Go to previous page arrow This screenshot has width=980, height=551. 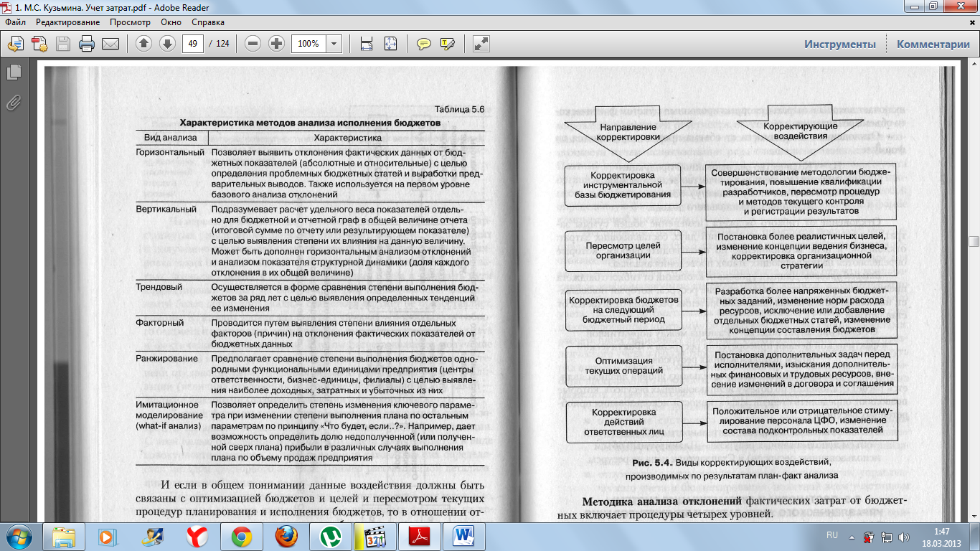(144, 44)
